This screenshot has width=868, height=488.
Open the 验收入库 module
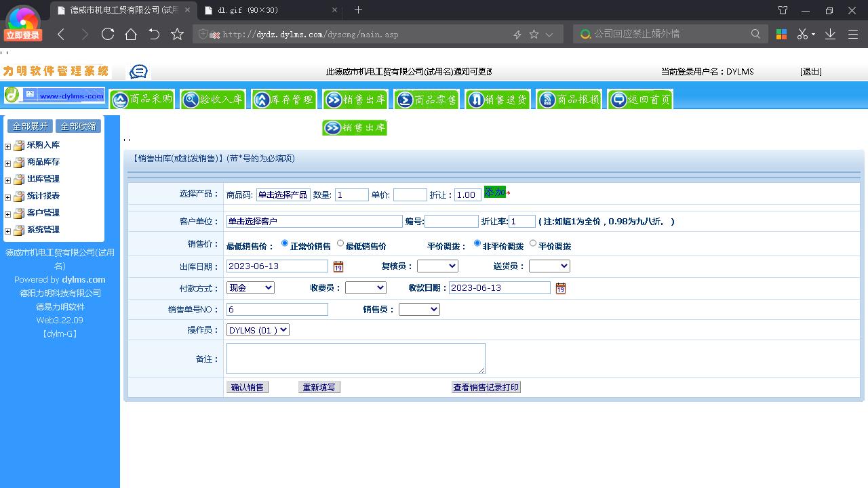(212, 98)
